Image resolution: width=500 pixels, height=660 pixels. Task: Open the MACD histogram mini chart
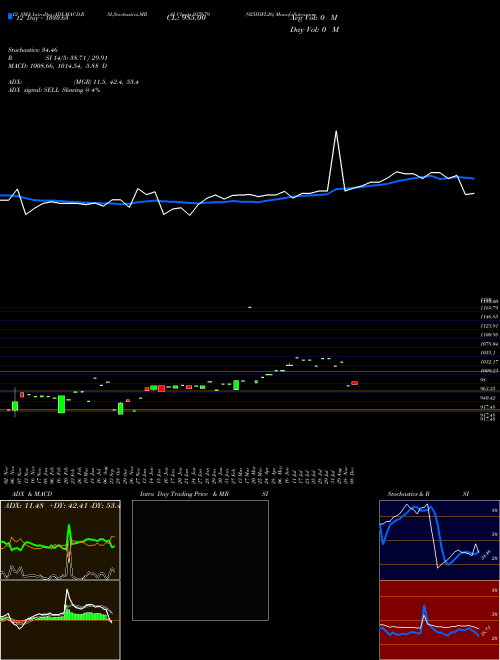pos(60,620)
